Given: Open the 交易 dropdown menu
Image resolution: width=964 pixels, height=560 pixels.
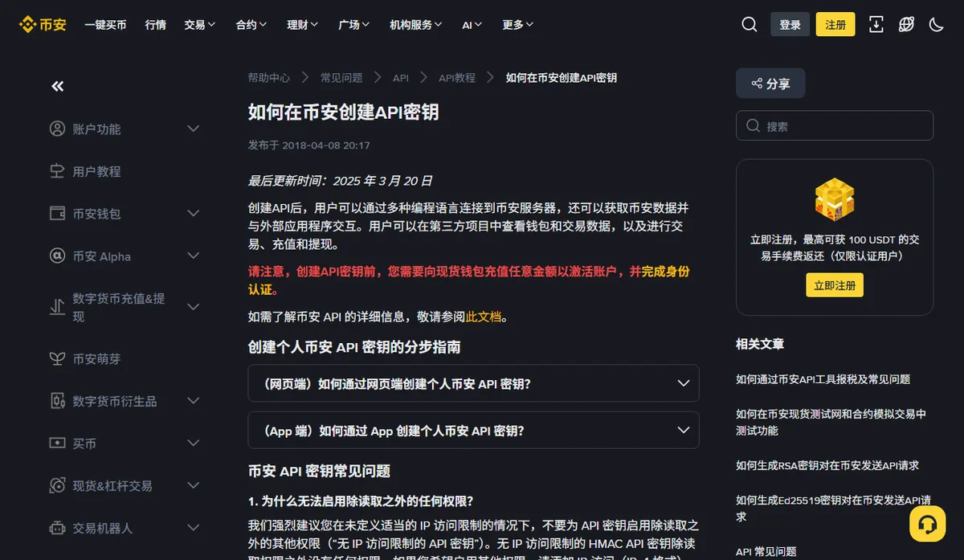Looking at the screenshot, I should point(200,25).
